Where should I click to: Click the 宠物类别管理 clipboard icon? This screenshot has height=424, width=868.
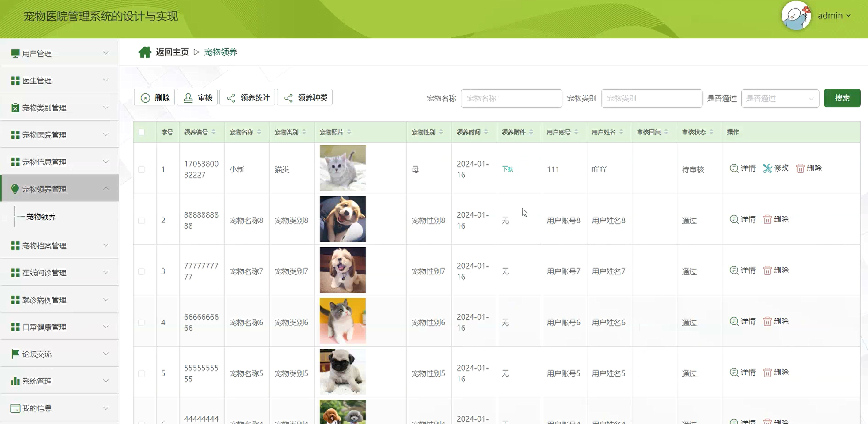tap(15, 108)
